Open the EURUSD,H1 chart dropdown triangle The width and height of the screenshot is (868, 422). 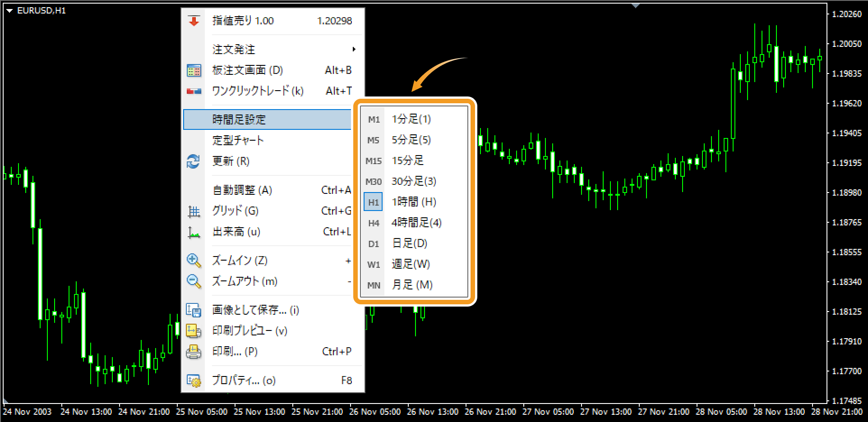coord(9,11)
